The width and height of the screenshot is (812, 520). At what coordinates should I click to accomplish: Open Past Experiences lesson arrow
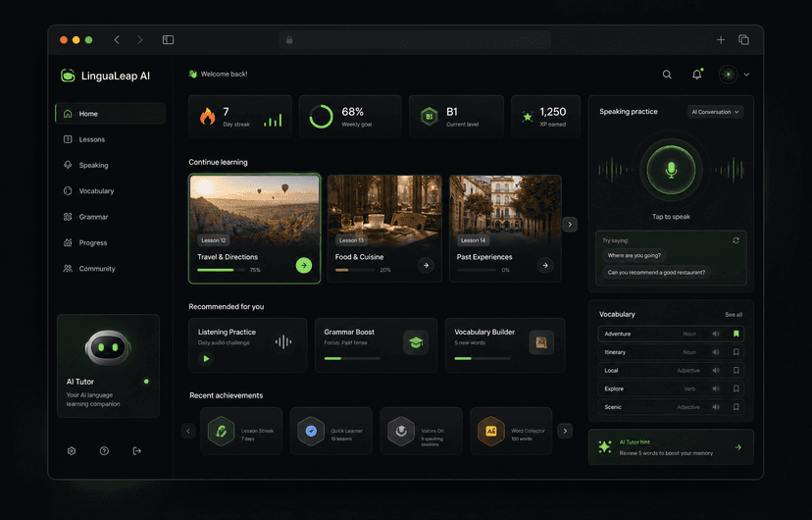click(x=545, y=265)
